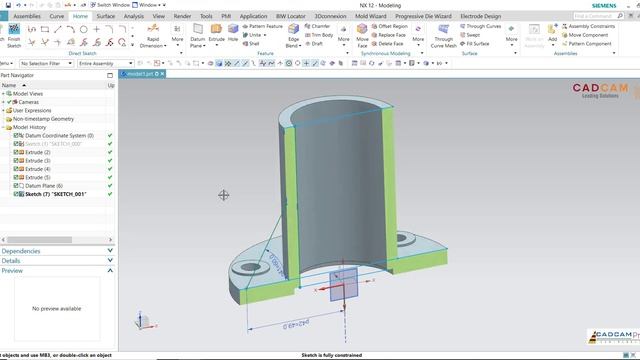Click the Save icon in title bar
Viewport: 640px width, 360px height.
[x=8, y=5]
